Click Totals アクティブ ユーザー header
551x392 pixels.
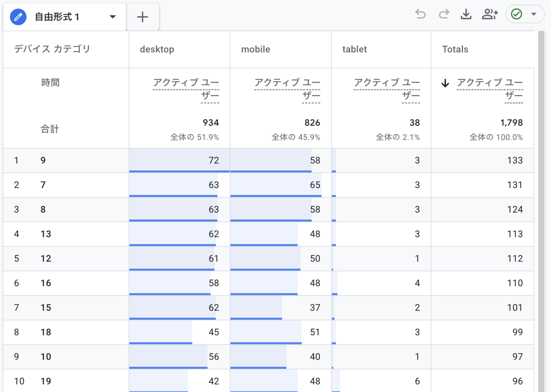490,89
